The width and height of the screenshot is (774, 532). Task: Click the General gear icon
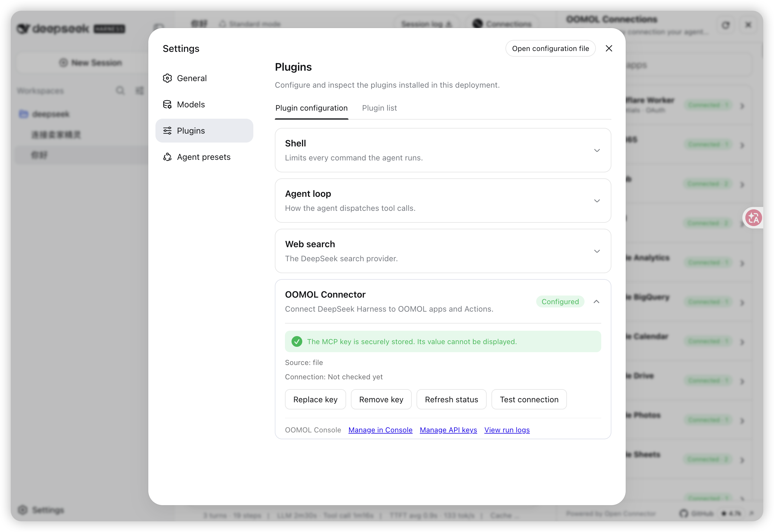point(167,78)
